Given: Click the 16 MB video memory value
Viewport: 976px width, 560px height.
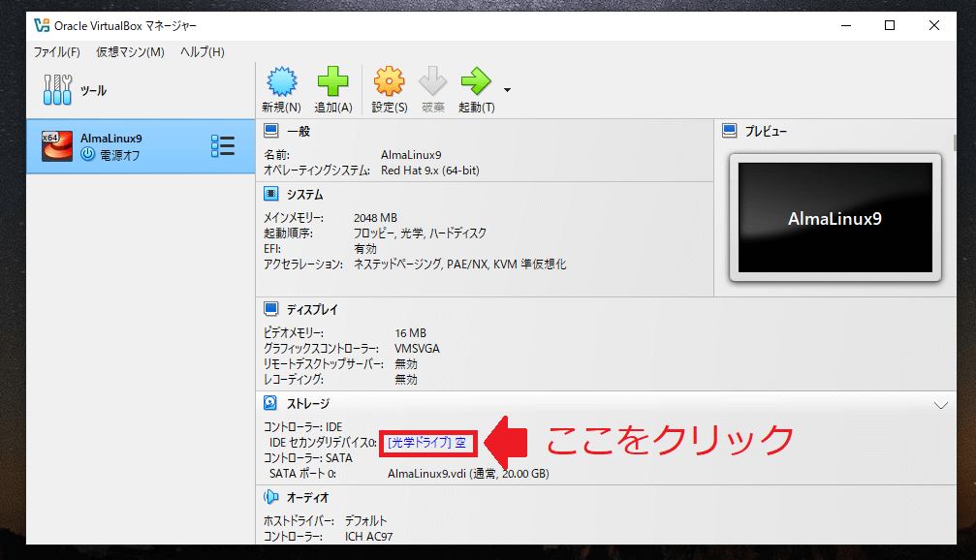Looking at the screenshot, I should click(x=410, y=333).
